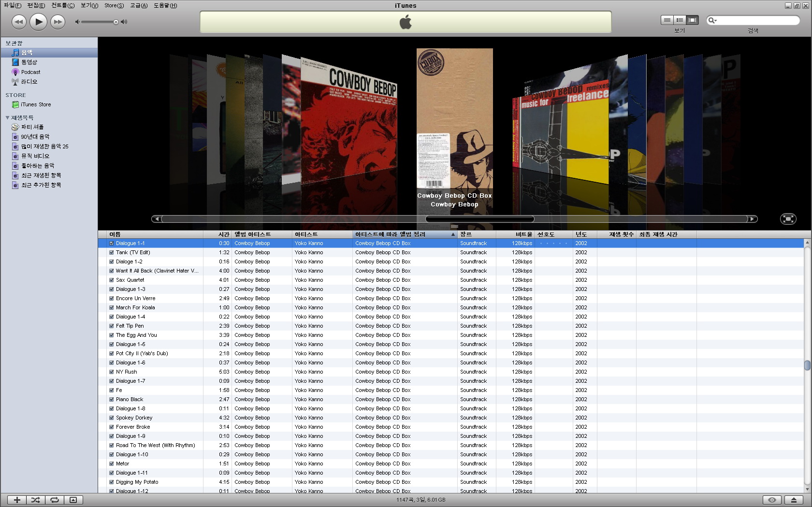The image size is (812, 507).
Task: Sort by time (시간) column header
Action: [x=217, y=234]
